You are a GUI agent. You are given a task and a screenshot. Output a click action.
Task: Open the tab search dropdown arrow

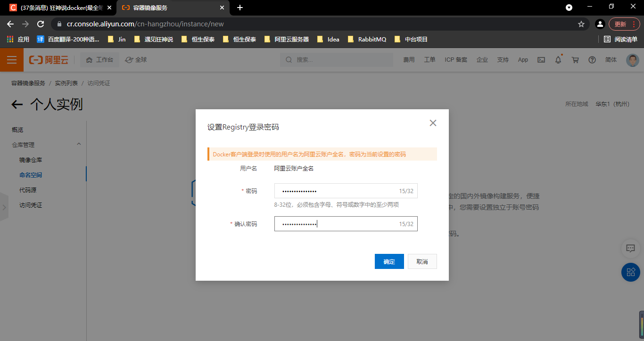pos(569,8)
